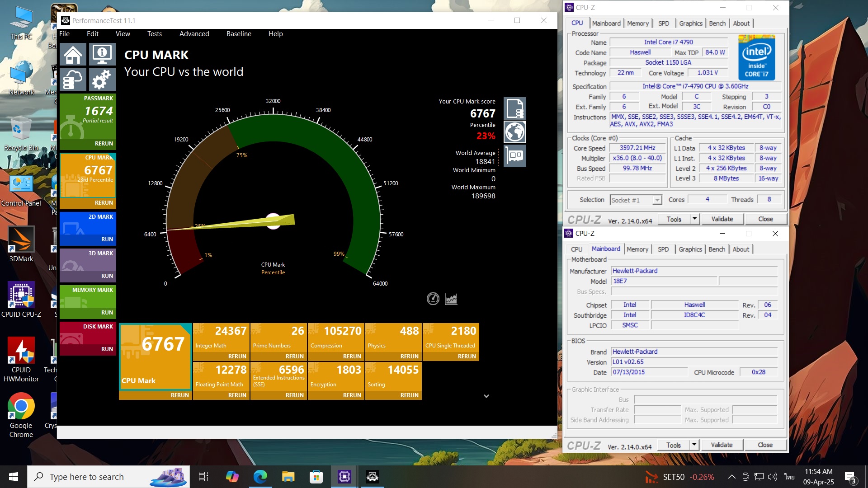Expand the chevron below result tiles
Image resolution: width=868 pixels, height=488 pixels.
tap(486, 396)
